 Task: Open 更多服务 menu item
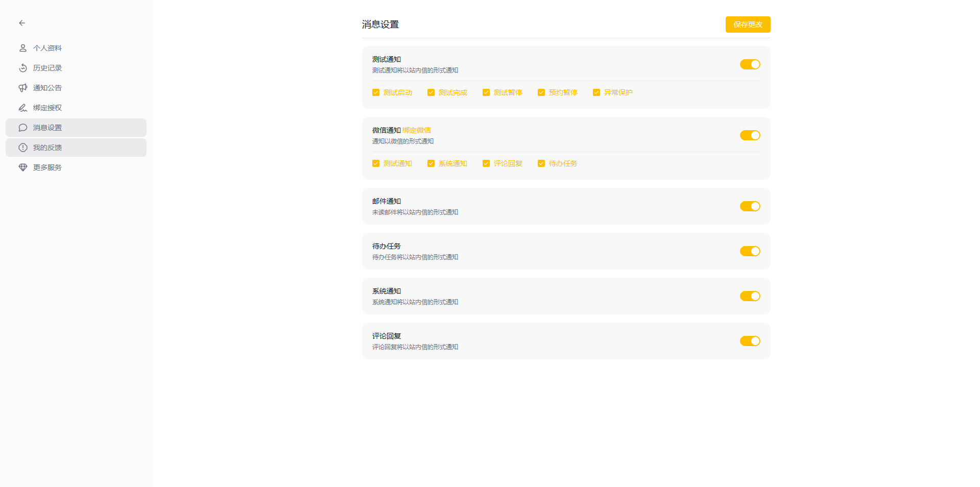click(76, 167)
